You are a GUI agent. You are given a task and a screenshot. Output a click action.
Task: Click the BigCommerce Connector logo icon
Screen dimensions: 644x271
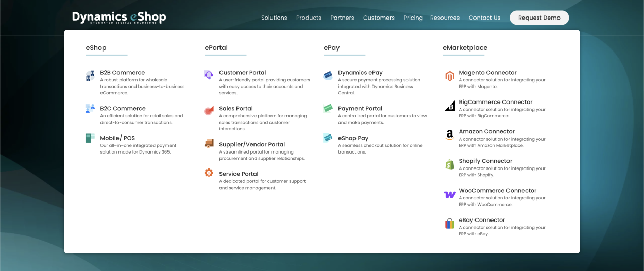[450, 106]
